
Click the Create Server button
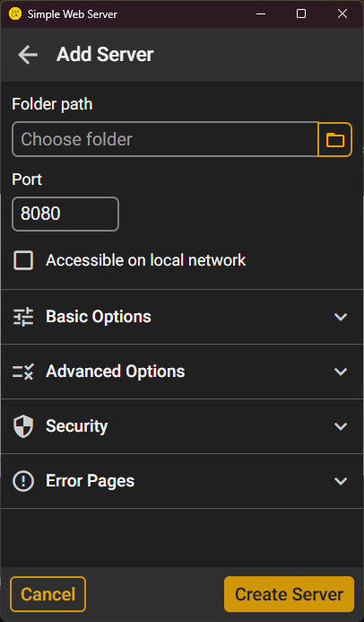tap(290, 594)
